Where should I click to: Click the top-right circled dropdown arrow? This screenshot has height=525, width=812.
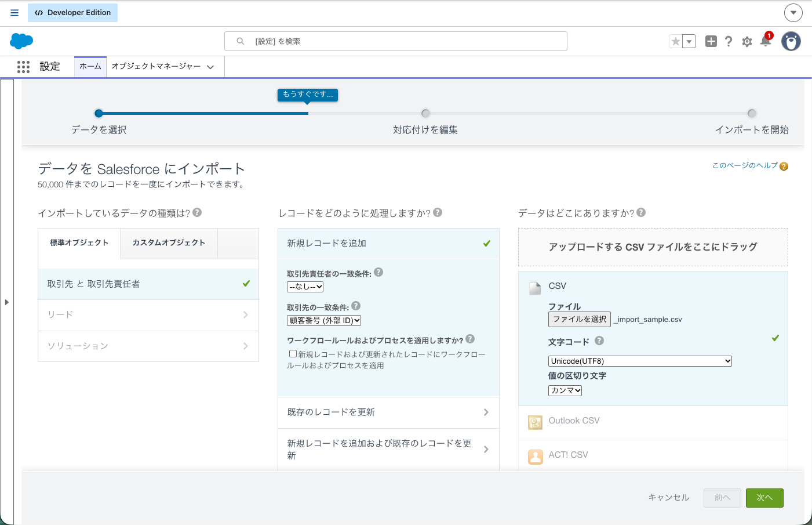click(x=793, y=12)
